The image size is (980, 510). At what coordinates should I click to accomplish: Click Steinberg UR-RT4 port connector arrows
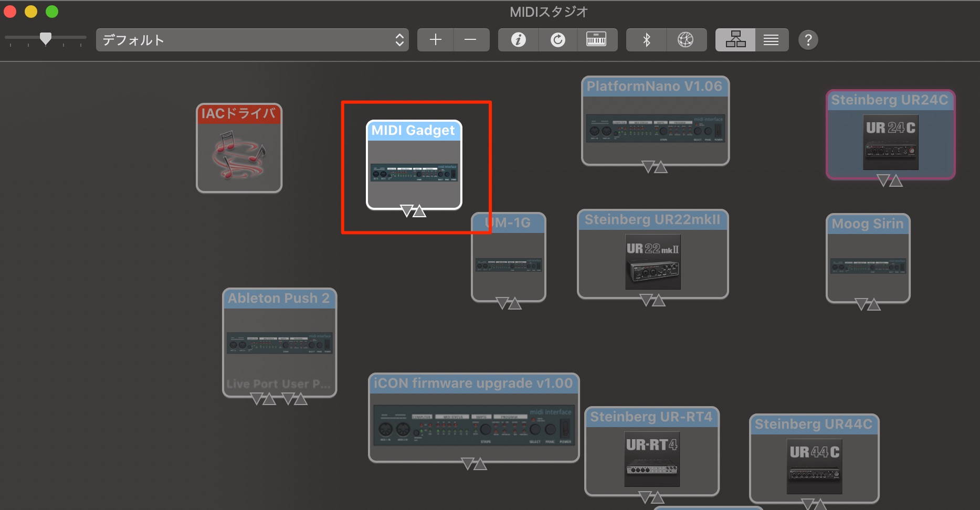[x=651, y=497]
